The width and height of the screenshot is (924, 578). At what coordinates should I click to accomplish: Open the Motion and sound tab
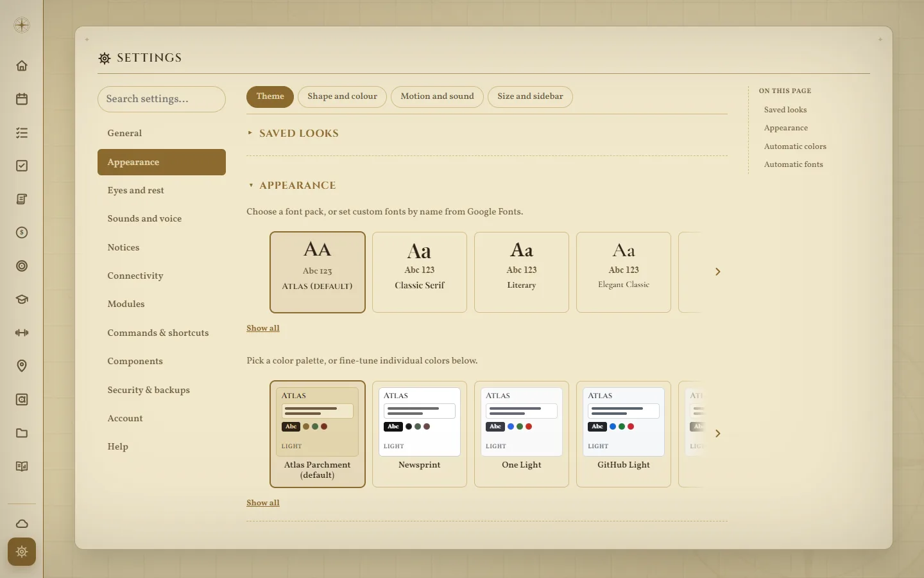click(x=437, y=97)
